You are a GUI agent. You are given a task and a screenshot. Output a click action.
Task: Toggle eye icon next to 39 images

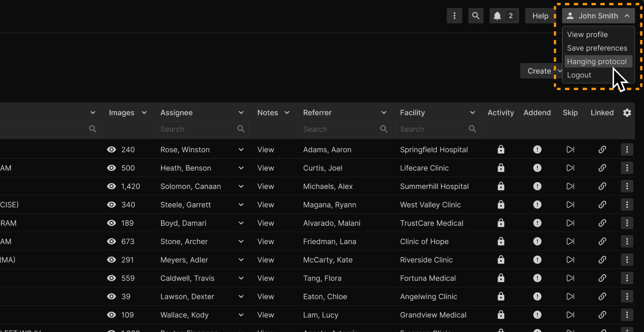[x=111, y=297]
